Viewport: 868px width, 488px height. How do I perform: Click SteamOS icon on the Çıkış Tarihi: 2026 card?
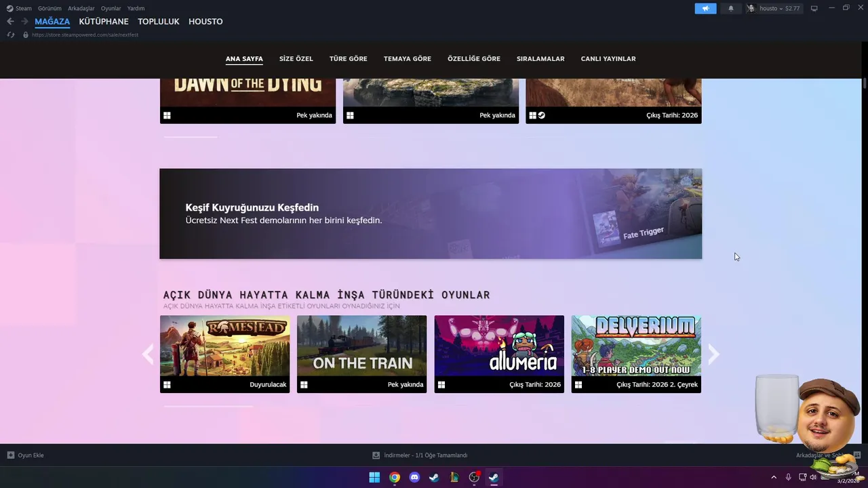tap(541, 115)
